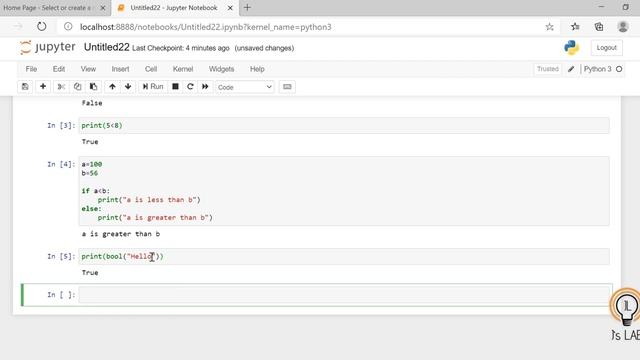Screen dimensions: 640x360
Task: Move selected cell down arrow
Action: [128, 87]
